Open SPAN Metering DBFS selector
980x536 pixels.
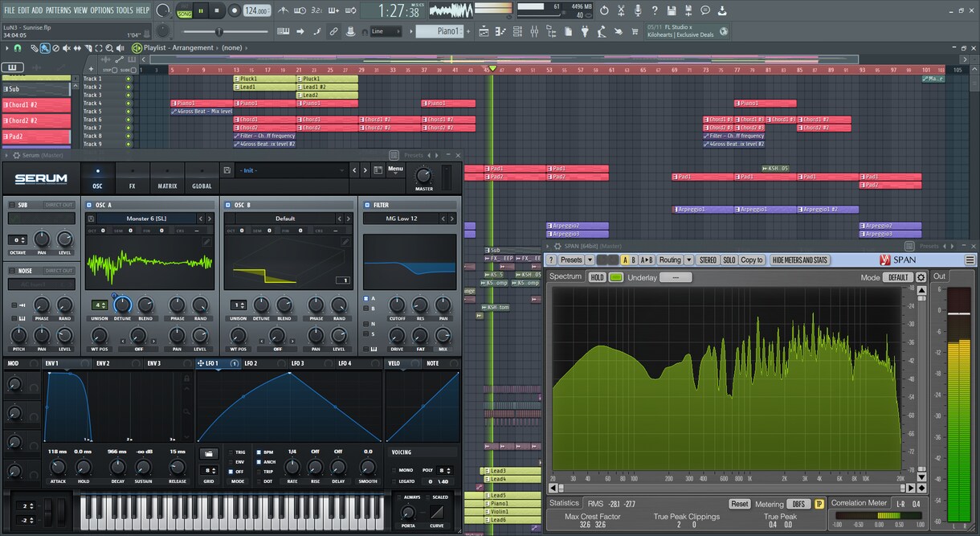point(799,504)
